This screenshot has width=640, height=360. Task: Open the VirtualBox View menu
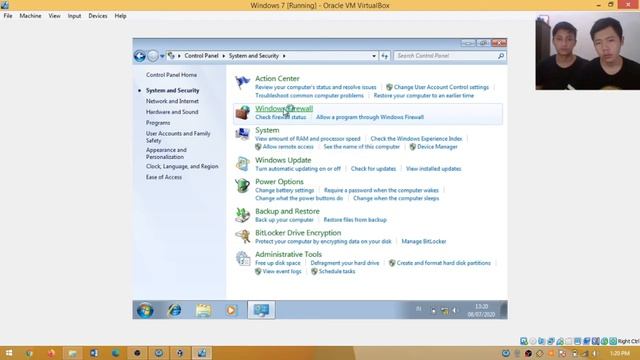point(54,16)
